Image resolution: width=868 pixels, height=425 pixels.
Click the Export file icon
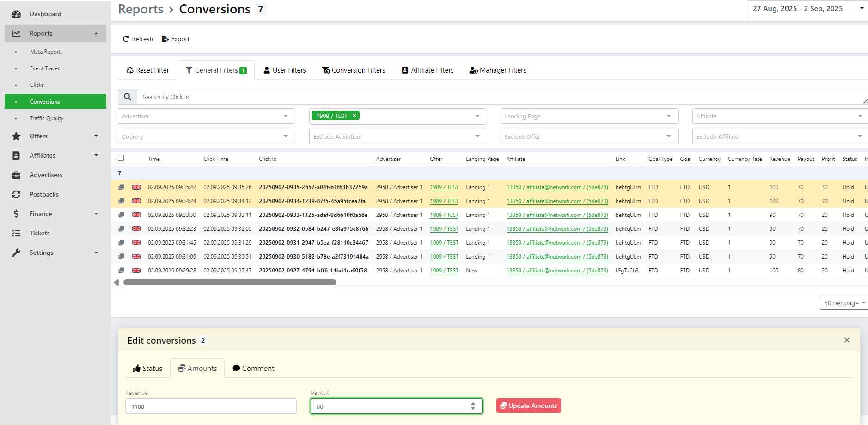pos(165,39)
